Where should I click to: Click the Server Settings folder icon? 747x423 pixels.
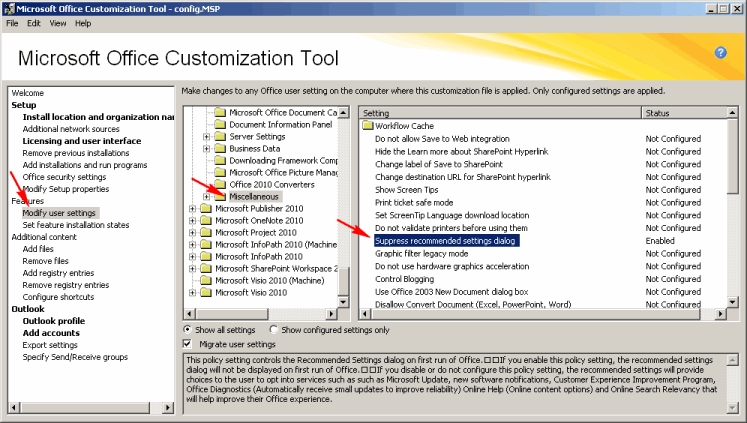(220, 136)
